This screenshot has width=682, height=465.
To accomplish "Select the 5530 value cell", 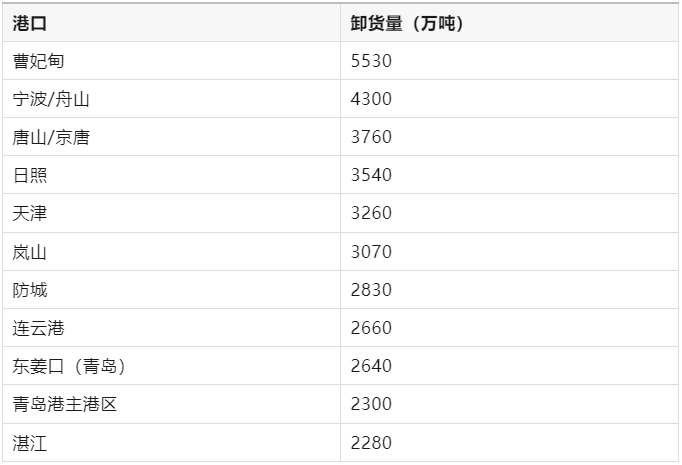I will point(509,61).
